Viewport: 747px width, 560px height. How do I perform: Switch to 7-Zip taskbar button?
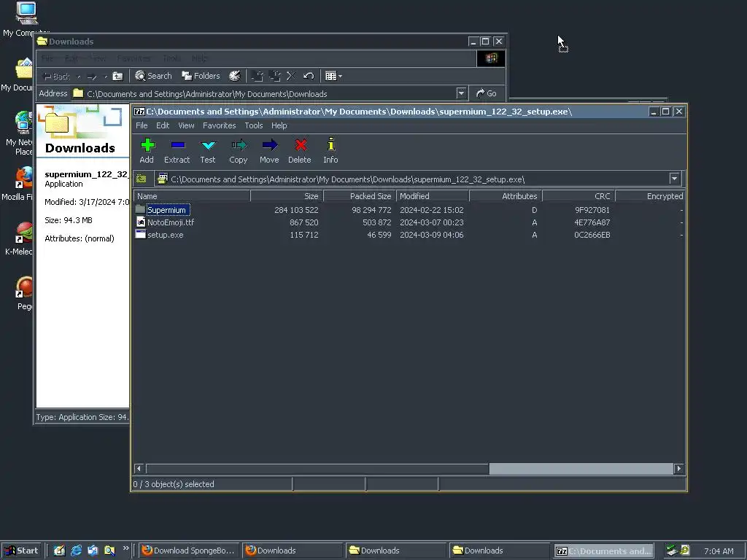(x=603, y=551)
